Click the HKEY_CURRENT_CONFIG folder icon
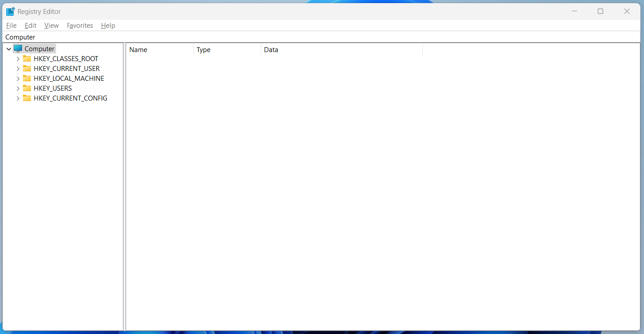The width and height of the screenshot is (644, 334). [x=27, y=98]
